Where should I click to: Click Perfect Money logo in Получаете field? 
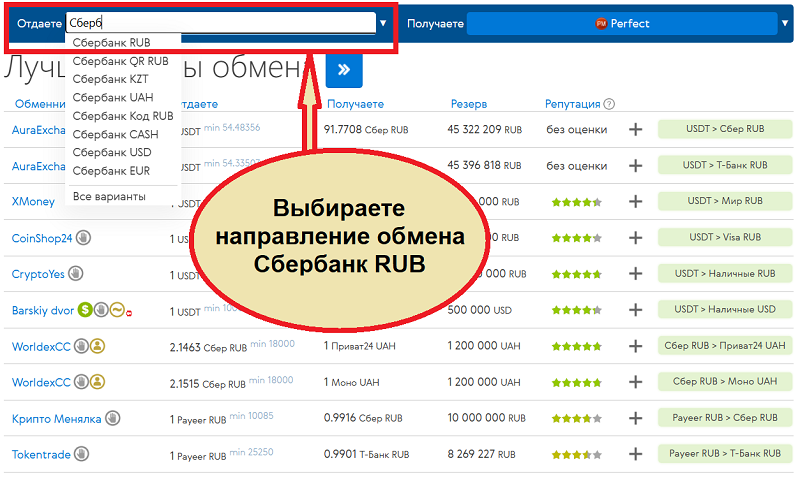601,23
